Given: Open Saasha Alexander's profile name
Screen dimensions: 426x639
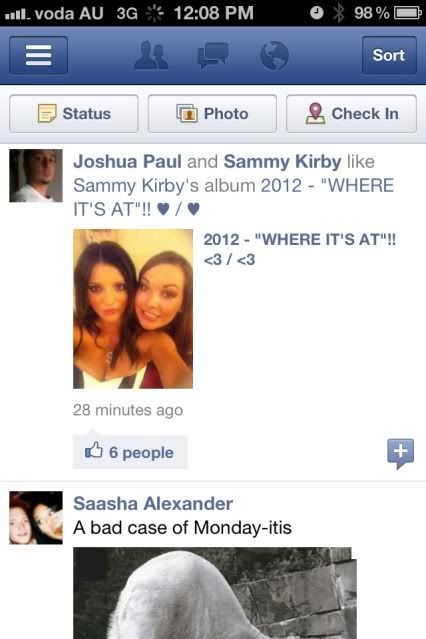Looking at the screenshot, I should 153,504.
